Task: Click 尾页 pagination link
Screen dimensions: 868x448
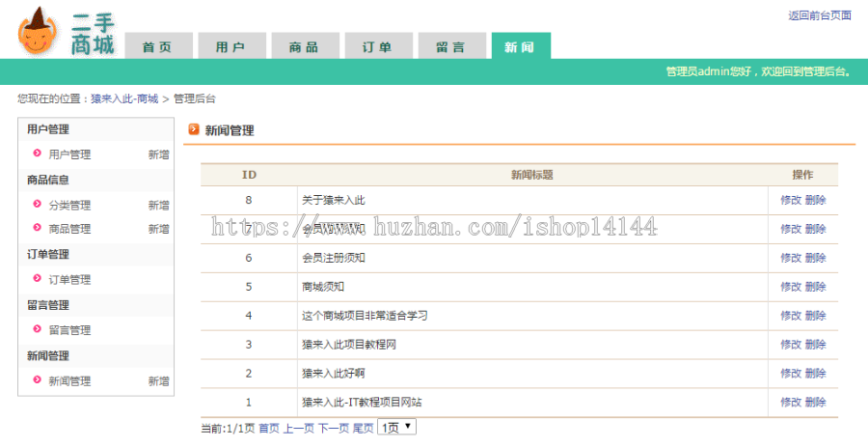Action: (x=364, y=428)
